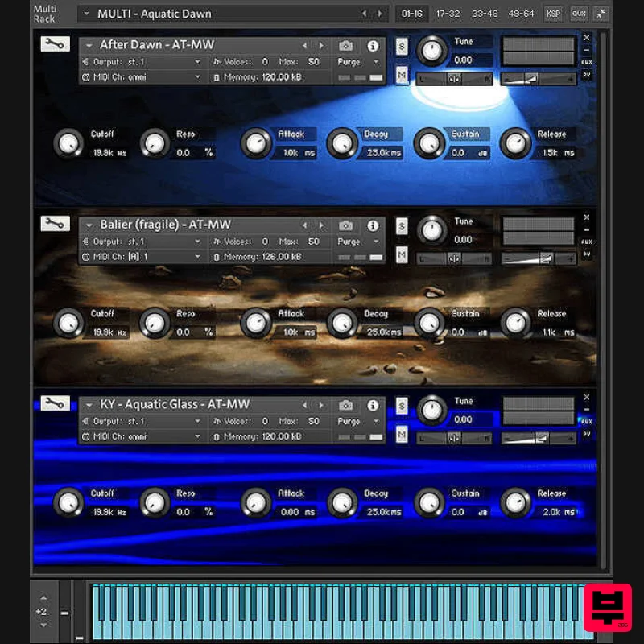The image size is (644, 644).
Task: Open the wrench edit icon for After Dawn
Action: [54, 44]
